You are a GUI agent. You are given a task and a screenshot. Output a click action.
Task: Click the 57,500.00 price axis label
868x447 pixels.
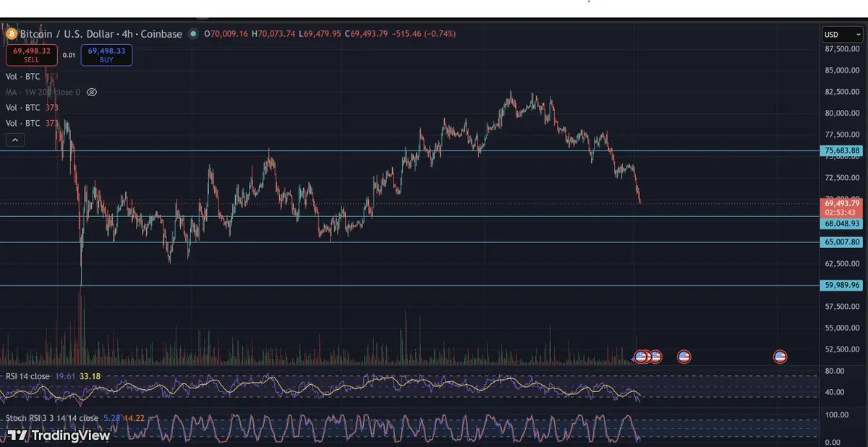843,307
